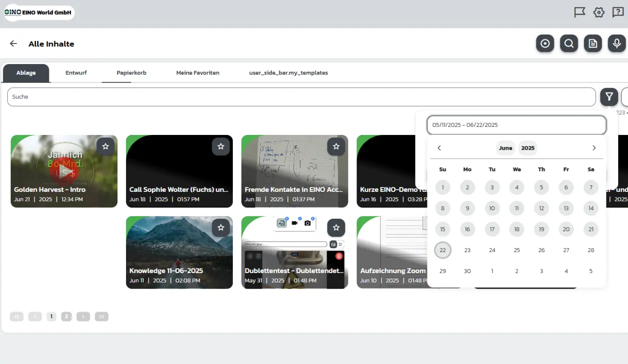
Task: Open the search magnifier button
Action: pyautogui.click(x=569, y=43)
